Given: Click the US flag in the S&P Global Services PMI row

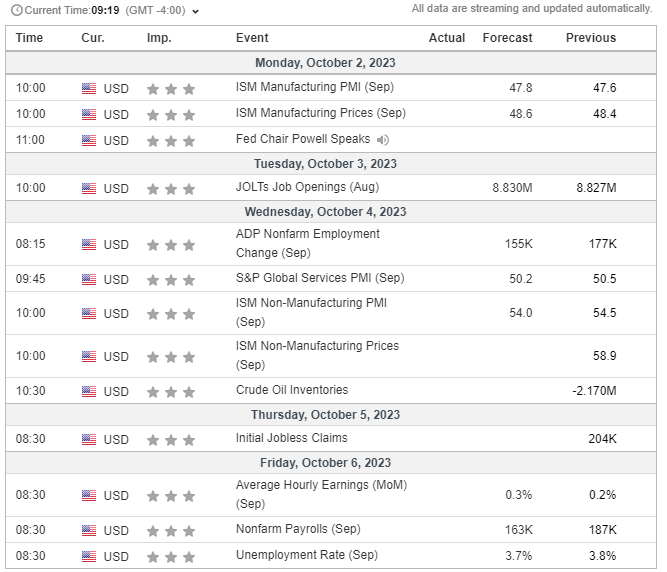Looking at the screenshot, I should pos(89,279).
